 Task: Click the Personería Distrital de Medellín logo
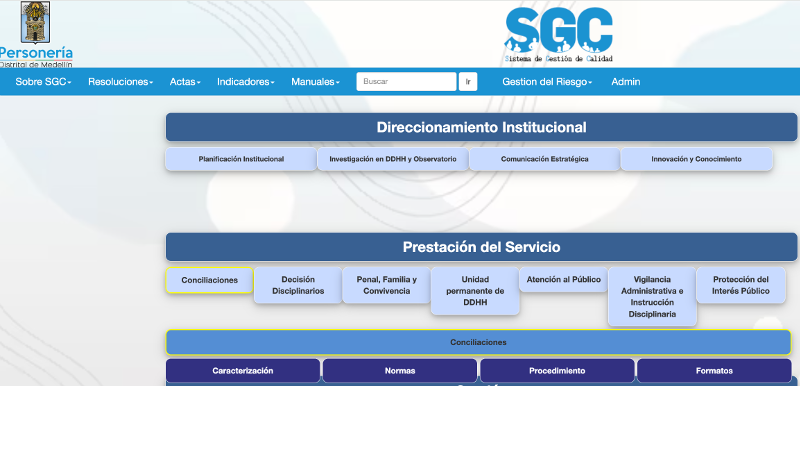click(36, 33)
